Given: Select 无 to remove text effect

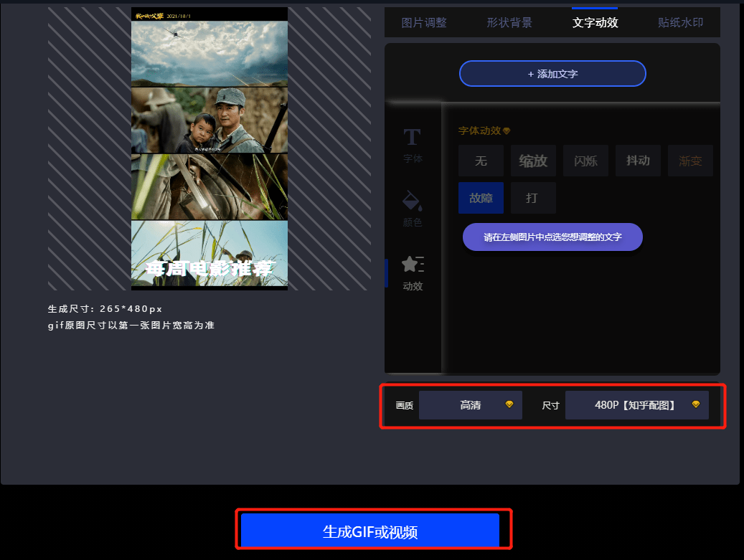Looking at the screenshot, I should (481, 161).
